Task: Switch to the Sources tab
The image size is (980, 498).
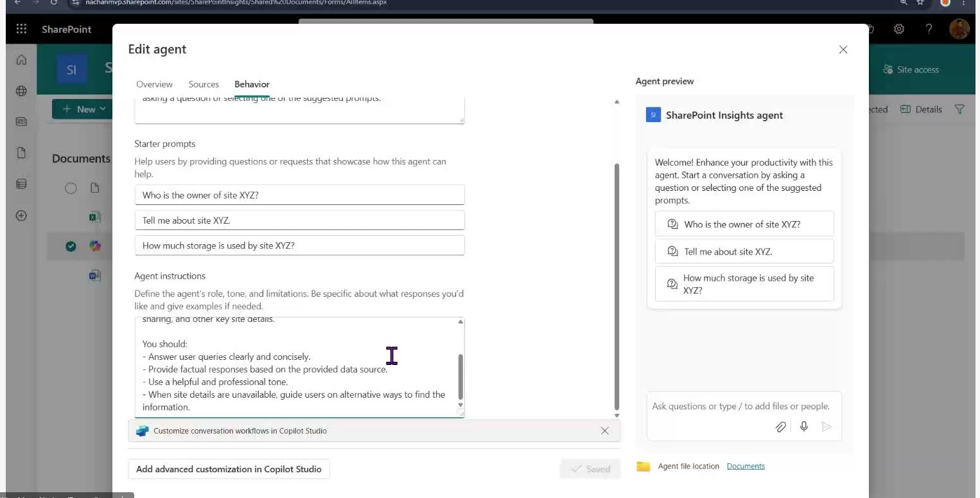Action: point(204,84)
